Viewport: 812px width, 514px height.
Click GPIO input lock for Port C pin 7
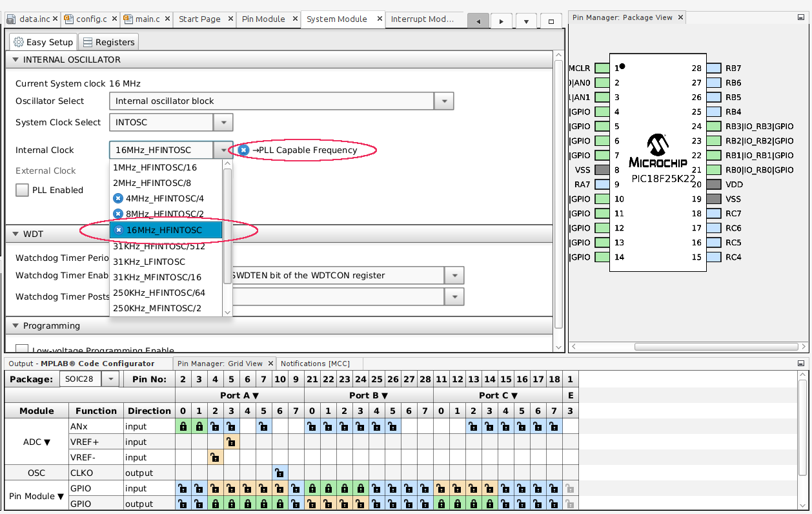(x=554, y=488)
